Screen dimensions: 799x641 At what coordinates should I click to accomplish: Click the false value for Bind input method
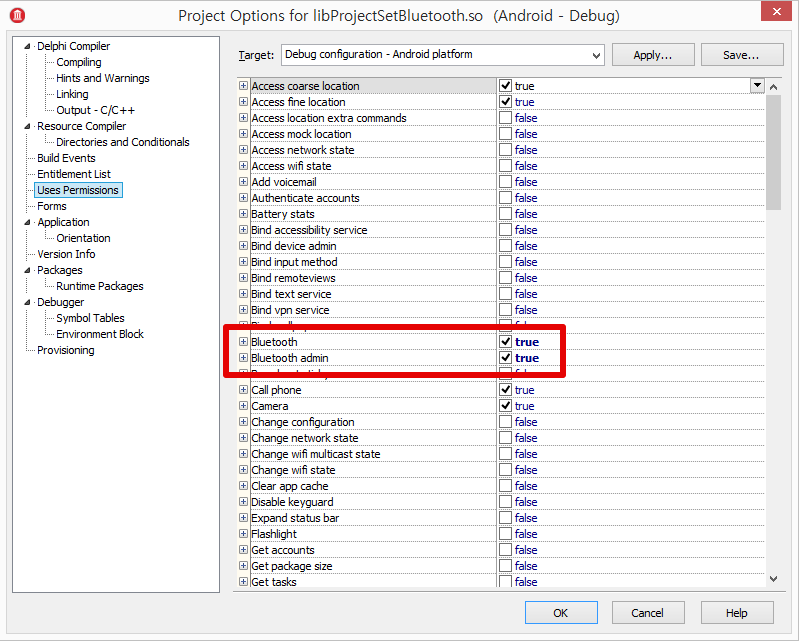pos(526,262)
